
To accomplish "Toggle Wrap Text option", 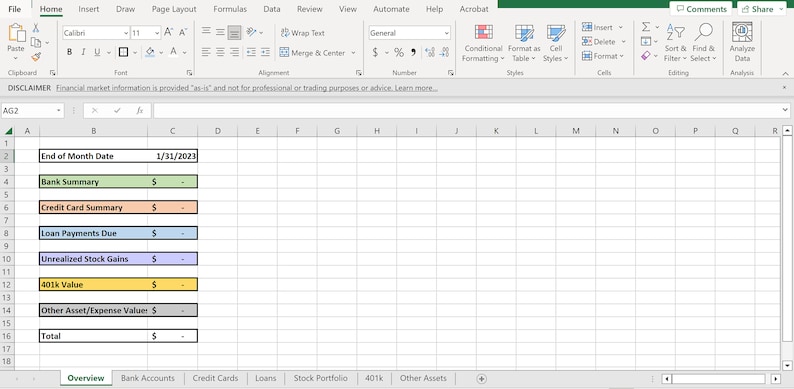I will pos(302,33).
